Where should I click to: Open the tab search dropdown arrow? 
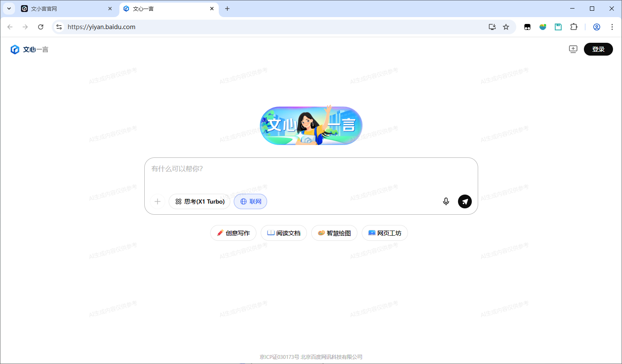pyautogui.click(x=9, y=9)
